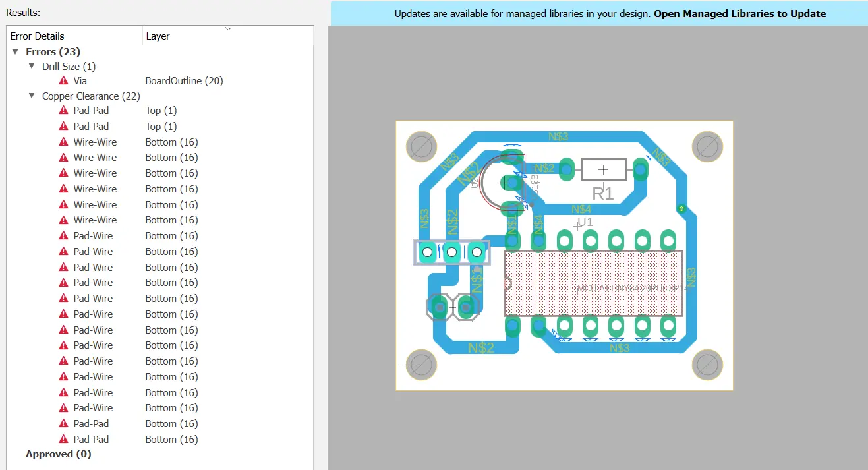Screen dimensions: 868x470
Task: Select the last Pad-Pad Bottom (16) error row
Action: tap(91, 440)
